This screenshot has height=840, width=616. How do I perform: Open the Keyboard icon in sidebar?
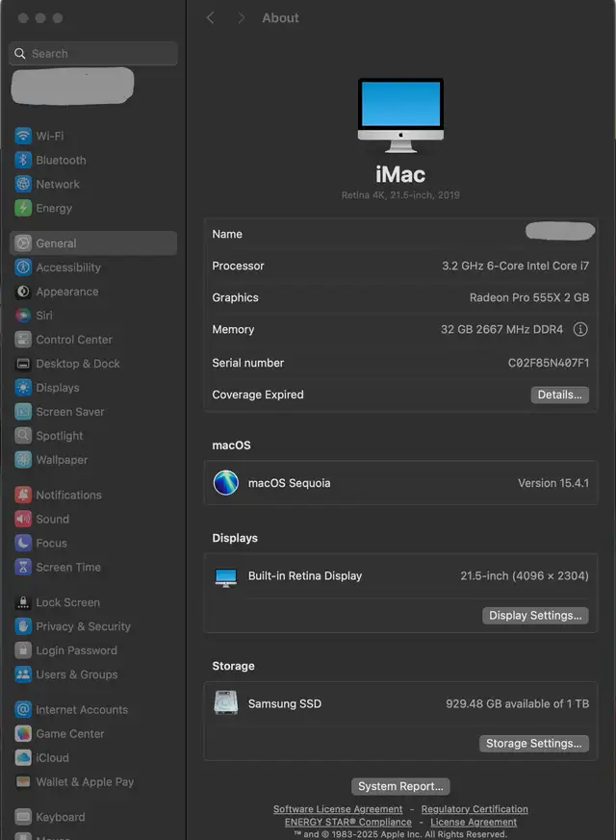(23, 817)
